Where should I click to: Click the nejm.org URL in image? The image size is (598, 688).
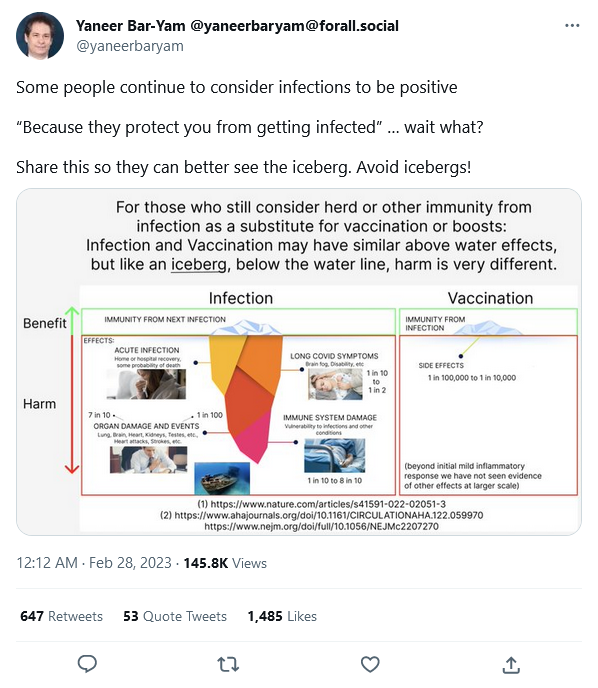pyautogui.click(x=321, y=526)
